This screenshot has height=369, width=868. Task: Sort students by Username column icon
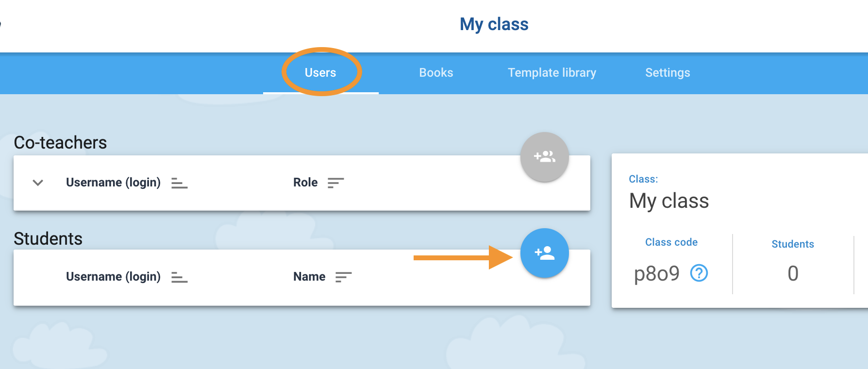tap(179, 277)
